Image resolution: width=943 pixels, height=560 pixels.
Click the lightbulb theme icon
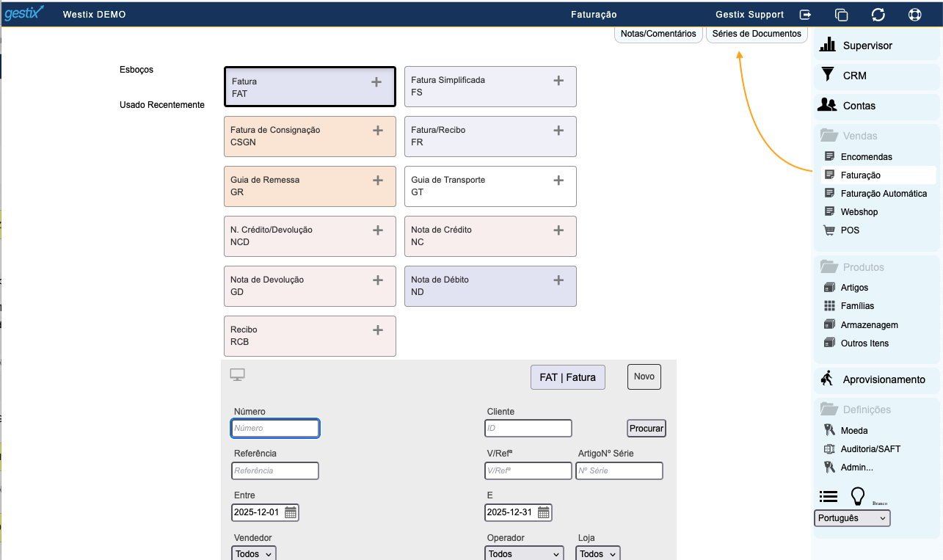point(857,497)
